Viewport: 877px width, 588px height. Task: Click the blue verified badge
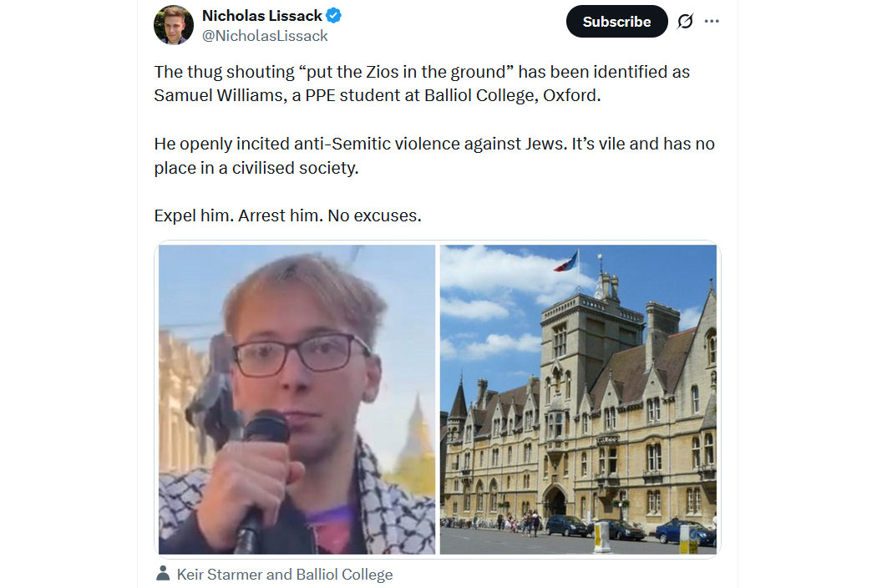(x=333, y=15)
